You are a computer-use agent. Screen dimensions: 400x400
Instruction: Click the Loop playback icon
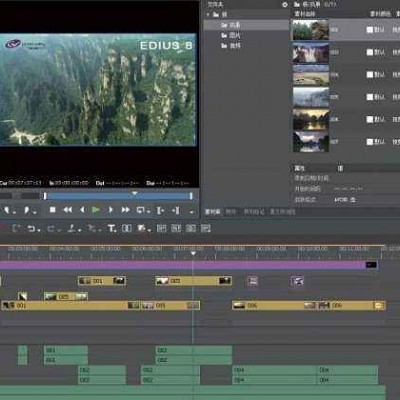pos(140,210)
